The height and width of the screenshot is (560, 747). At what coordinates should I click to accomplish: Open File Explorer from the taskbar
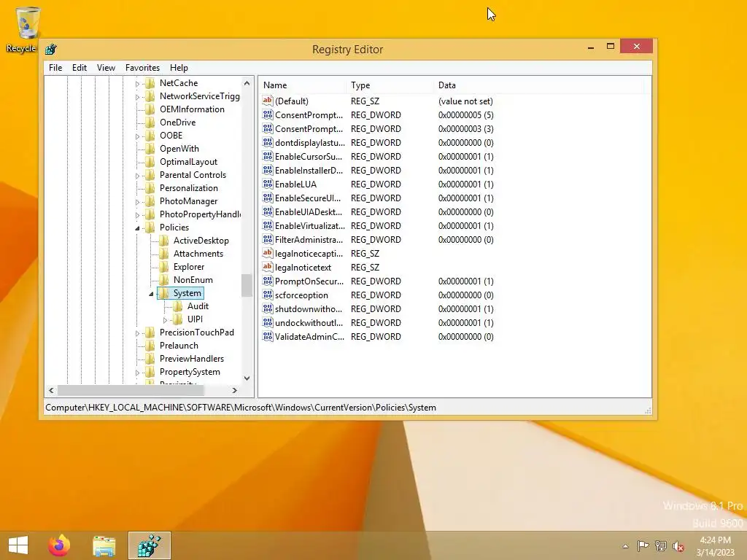coord(104,545)
